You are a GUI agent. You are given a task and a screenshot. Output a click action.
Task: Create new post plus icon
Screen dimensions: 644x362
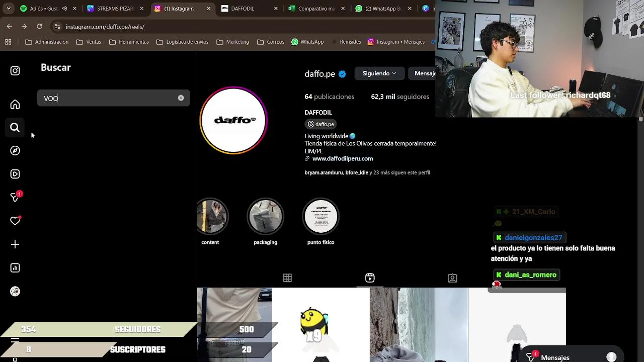click(x=15, y=244)
